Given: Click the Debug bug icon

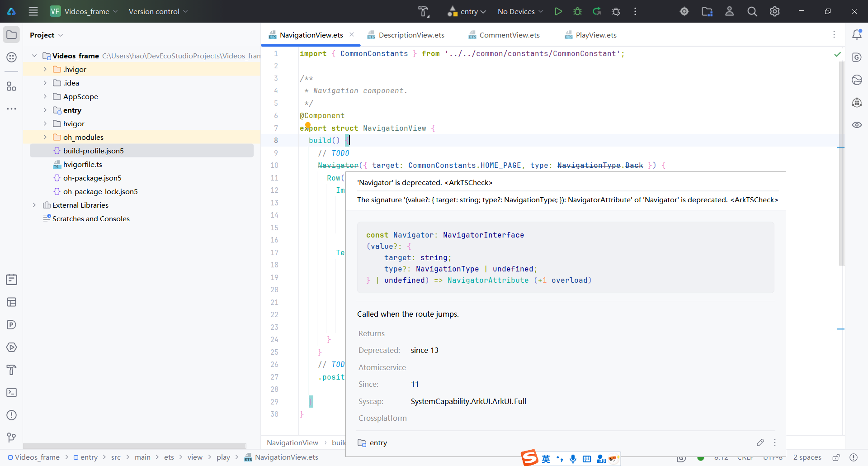Looking at the screenshot, I should [x=577, y=11].
